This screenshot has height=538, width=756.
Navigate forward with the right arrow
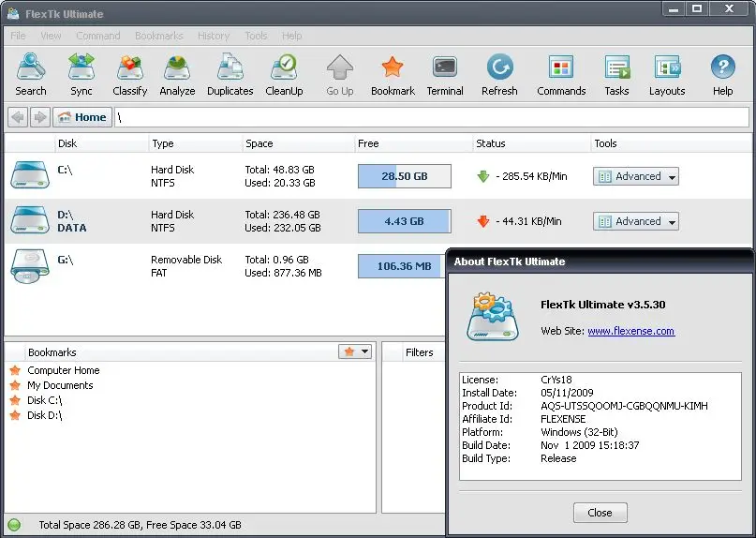coord(40,117)
